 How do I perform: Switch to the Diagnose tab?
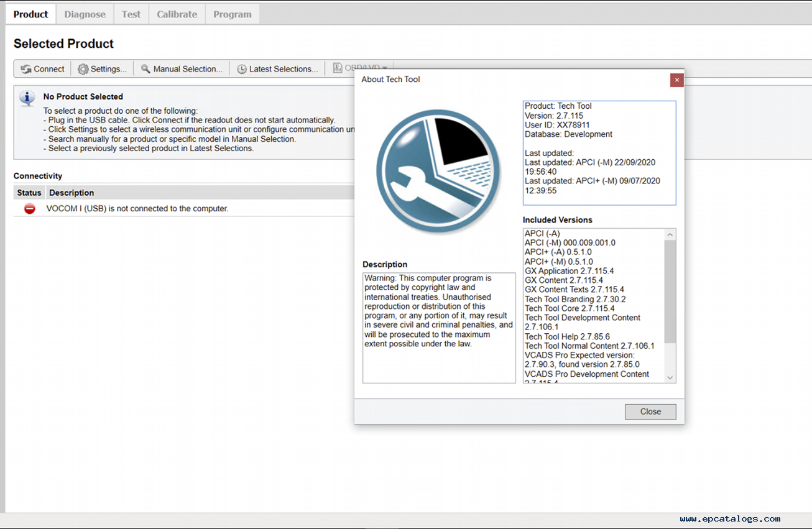pyautogui.click(x=85, y=14)
